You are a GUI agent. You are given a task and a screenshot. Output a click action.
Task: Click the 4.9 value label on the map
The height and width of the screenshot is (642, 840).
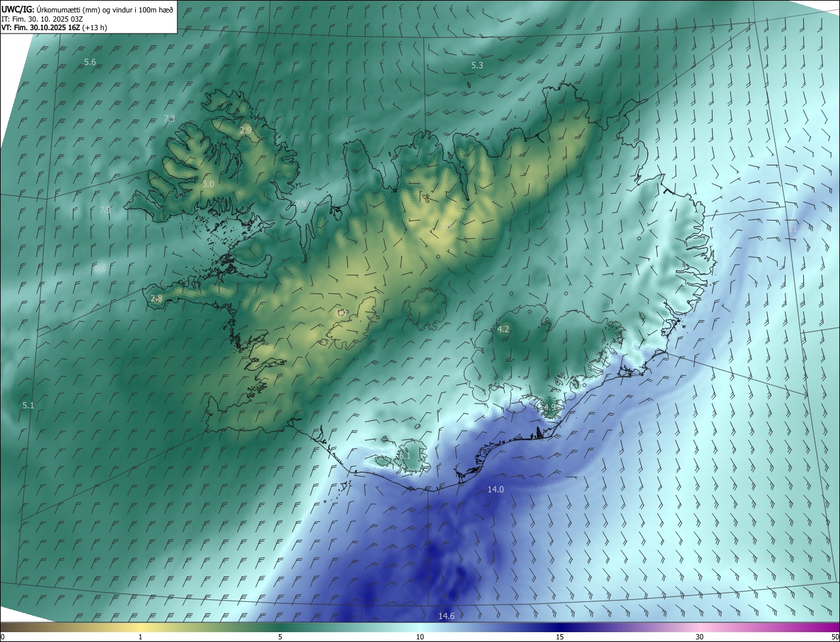[x=550, y=408]
